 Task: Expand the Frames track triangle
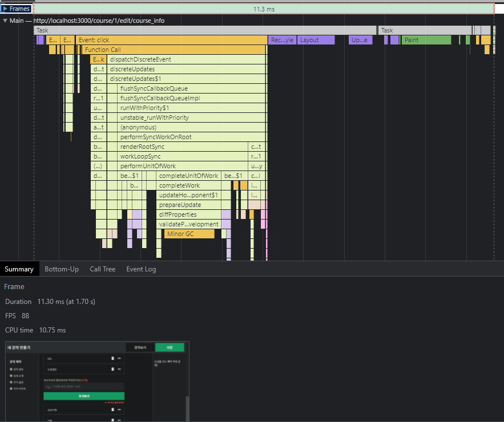[x=5, y=9]
